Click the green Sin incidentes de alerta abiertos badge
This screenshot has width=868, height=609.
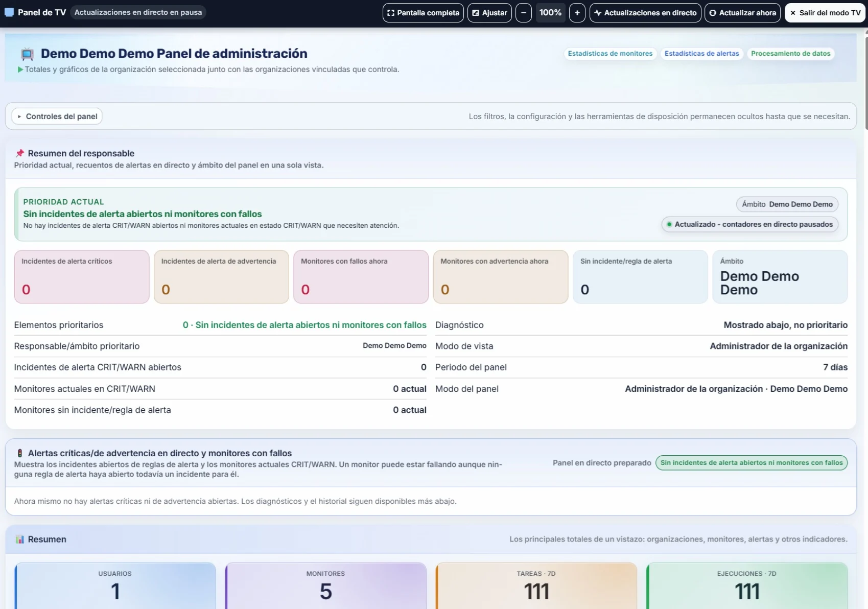[x=751, y=463]
